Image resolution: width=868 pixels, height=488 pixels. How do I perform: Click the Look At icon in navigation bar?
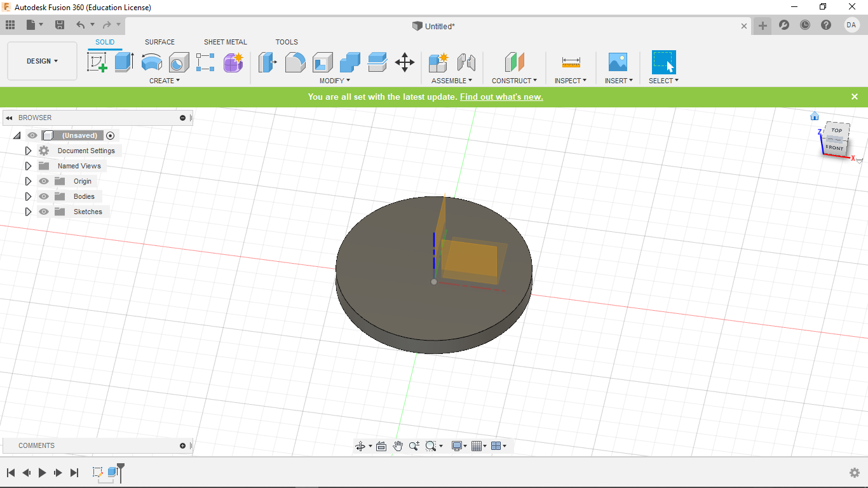pyautogui.click(x=381, y=446)
